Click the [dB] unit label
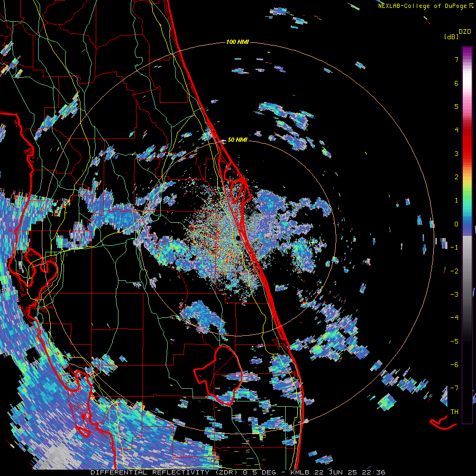This screenshot has height=476, width=476. pyautogui.click(x=452, y=37)
